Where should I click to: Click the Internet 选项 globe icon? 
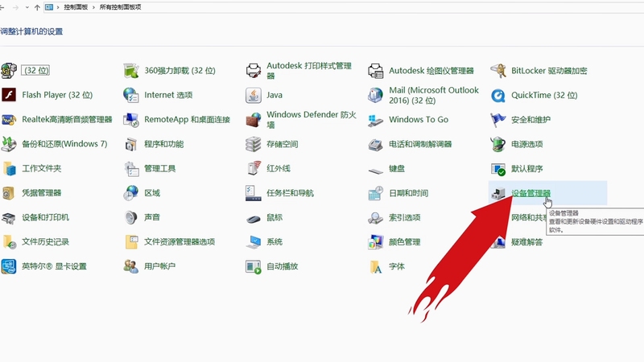click(x=131, y=95)
